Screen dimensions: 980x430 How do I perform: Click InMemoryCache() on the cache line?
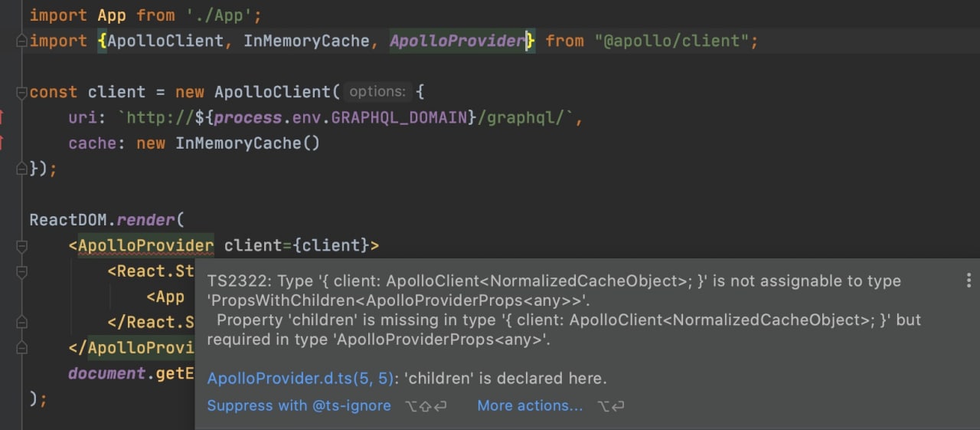247,143
